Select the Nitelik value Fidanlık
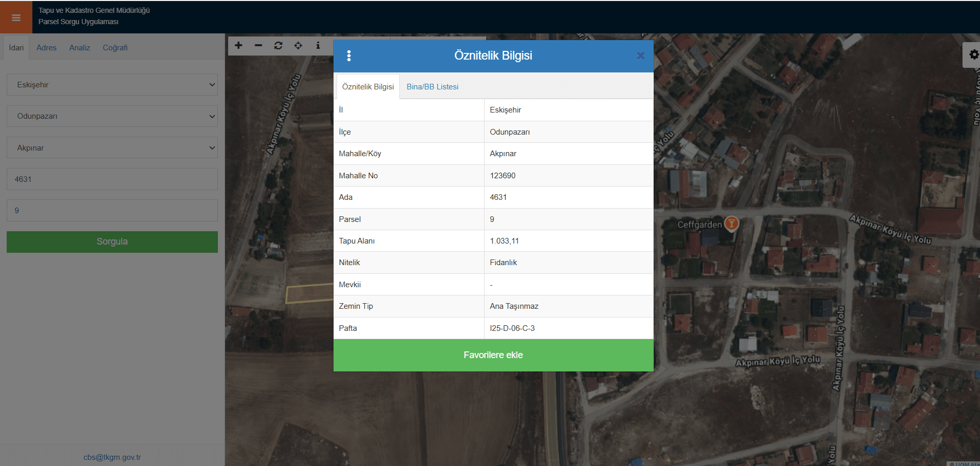 (503, 263)
